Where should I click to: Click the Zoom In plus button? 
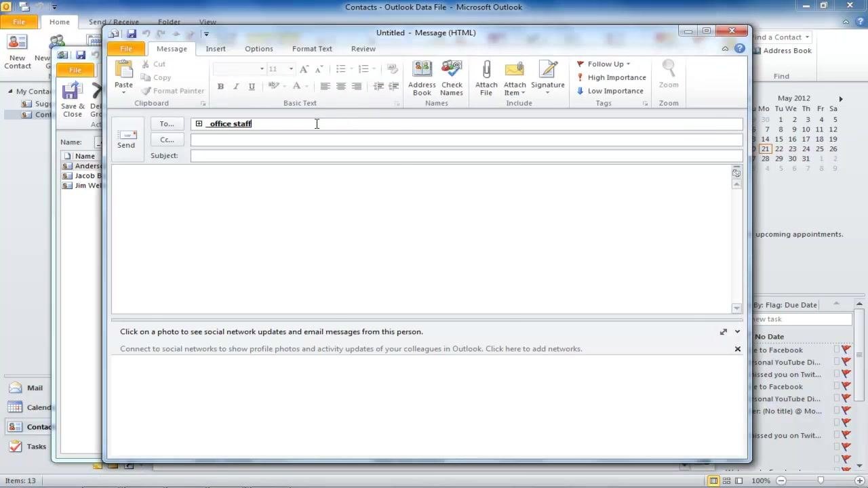[860, 481]
